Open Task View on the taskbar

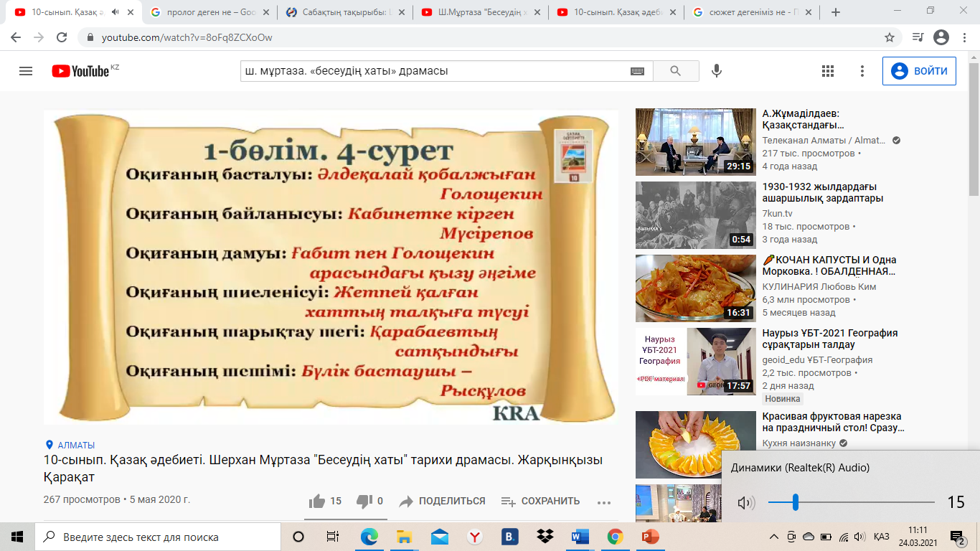(x=332, y=537)
